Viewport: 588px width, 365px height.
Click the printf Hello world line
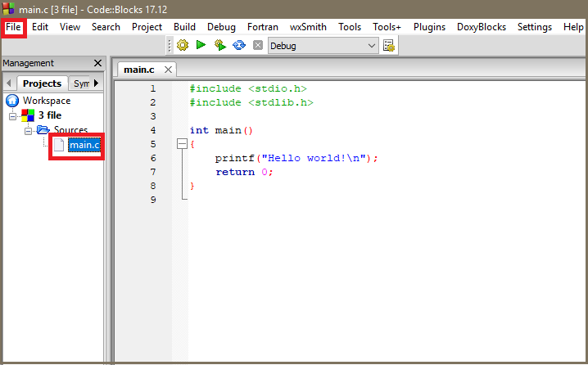point(296,158)
